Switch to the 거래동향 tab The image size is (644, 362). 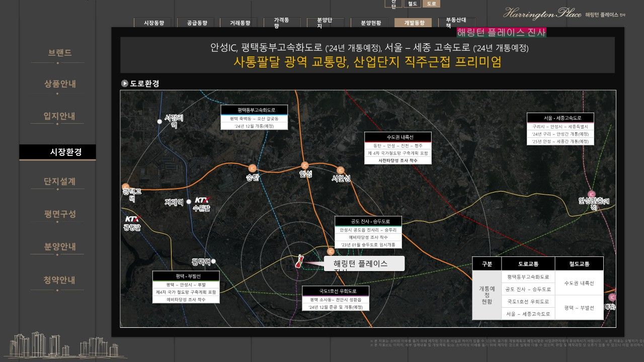[239, 23]
